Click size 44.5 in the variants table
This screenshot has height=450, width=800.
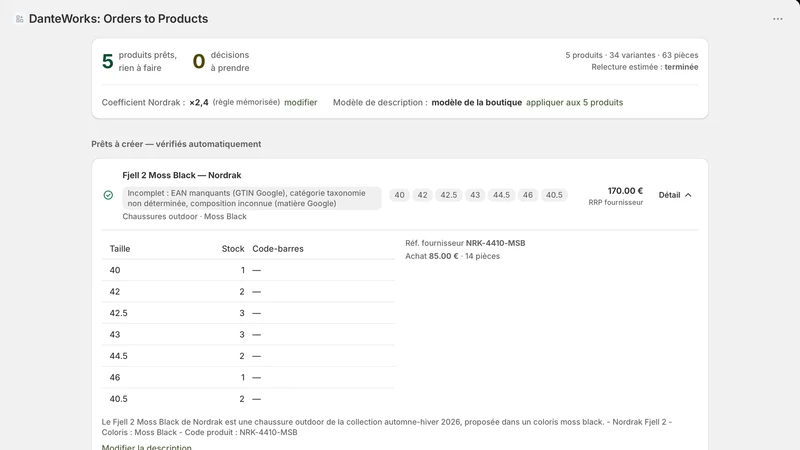(118, 356)
